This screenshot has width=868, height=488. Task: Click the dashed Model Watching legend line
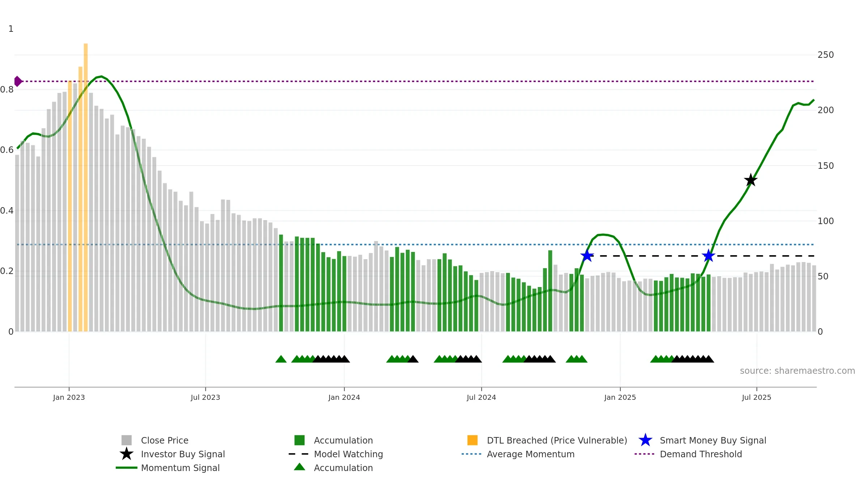tap(299, 454)
